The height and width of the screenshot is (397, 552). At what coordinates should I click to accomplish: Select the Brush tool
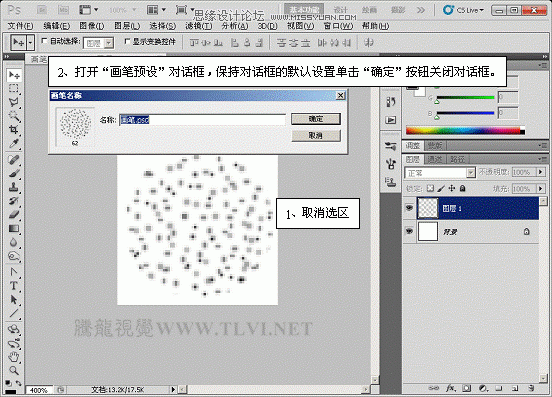click(x=14, y=173)
